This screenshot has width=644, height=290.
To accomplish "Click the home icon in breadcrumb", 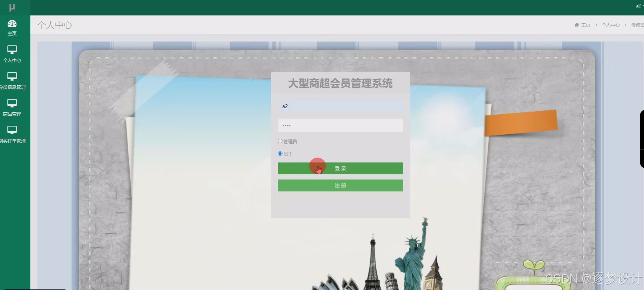I will coord(577,25).
